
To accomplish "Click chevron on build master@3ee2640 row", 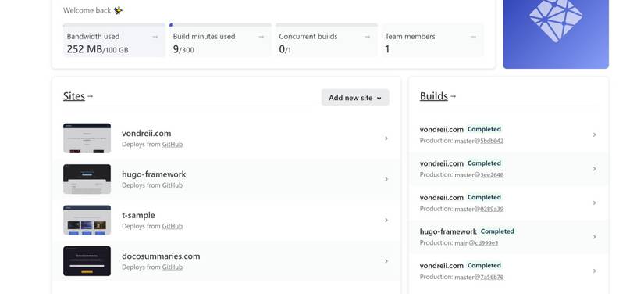I will [x=594, y=169].
